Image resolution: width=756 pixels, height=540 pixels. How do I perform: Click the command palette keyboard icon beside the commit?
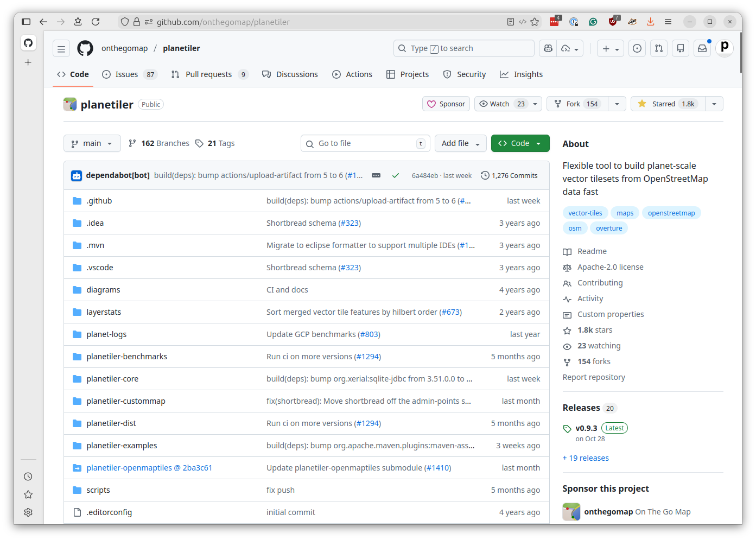[376, 175]
